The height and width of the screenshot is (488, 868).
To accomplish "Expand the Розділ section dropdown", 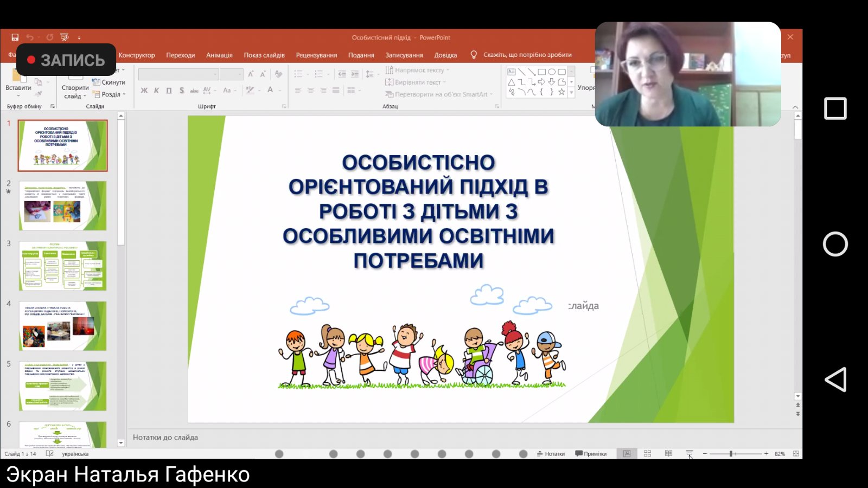I will 109,94.
